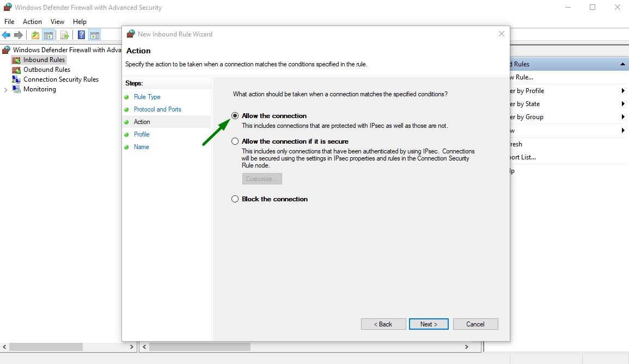The image size is (629, 364).
Task: Click the 'protected with IPsec' description text
Action: click(345, 126)
